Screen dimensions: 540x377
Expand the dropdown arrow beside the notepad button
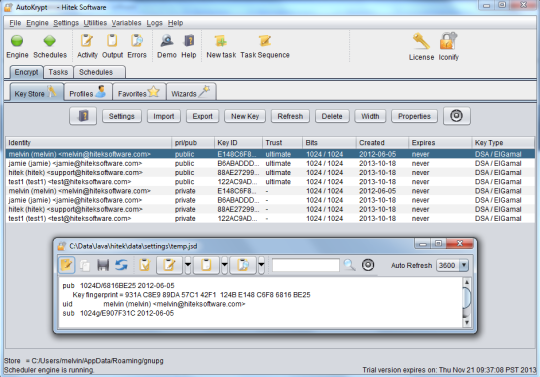(188, 265)
